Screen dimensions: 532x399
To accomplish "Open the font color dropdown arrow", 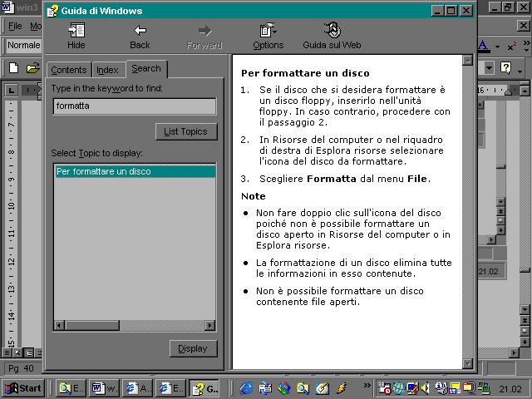I will click(x=497, y=47).
